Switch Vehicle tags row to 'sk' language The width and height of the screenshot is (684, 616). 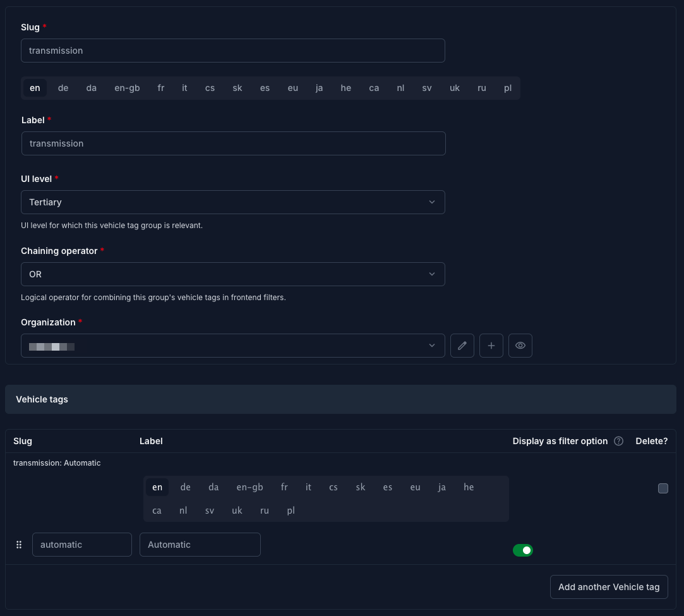click(361, 487)
